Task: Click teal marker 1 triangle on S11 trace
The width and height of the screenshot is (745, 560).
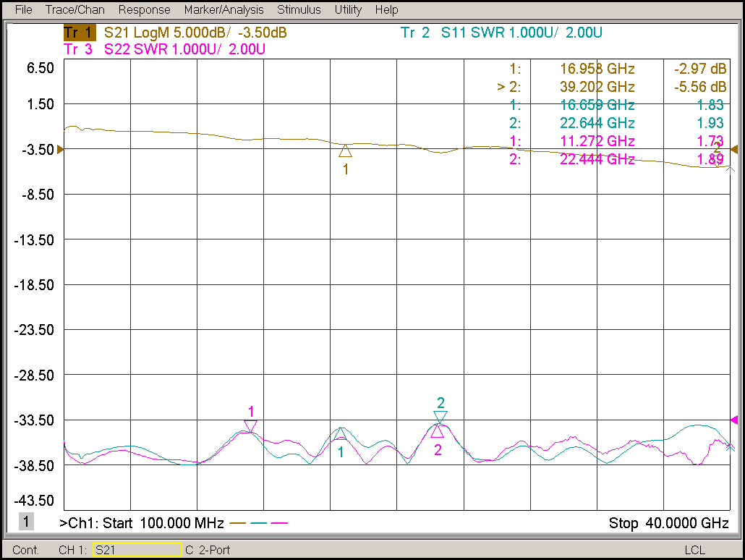Action: pos(341,433)
